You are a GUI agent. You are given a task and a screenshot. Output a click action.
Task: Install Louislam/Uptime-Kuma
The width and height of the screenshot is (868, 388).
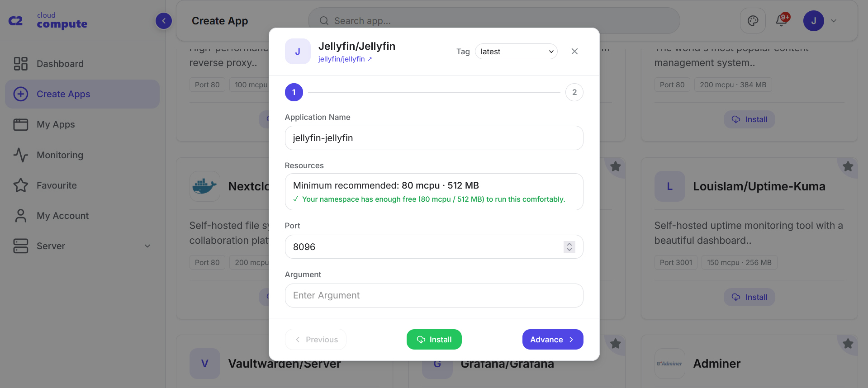749,297
